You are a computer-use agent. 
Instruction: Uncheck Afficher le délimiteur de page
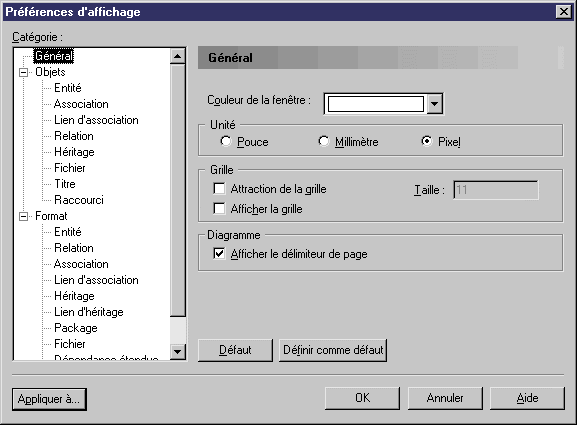coord(219,254)
